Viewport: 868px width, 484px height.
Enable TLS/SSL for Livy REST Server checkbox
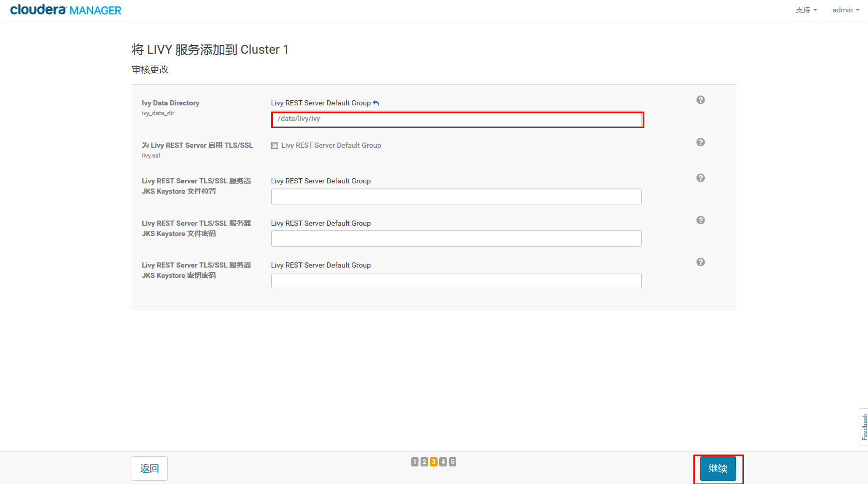coord(275,146)
